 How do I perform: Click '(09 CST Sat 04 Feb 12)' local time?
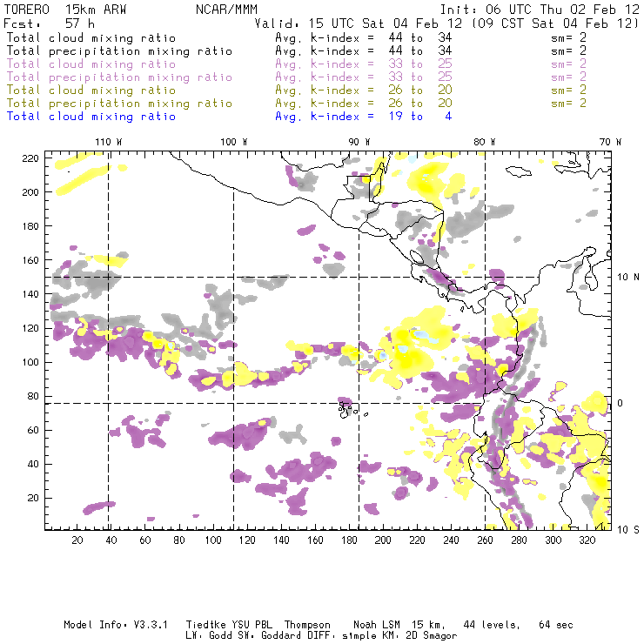tap(555, 23)
